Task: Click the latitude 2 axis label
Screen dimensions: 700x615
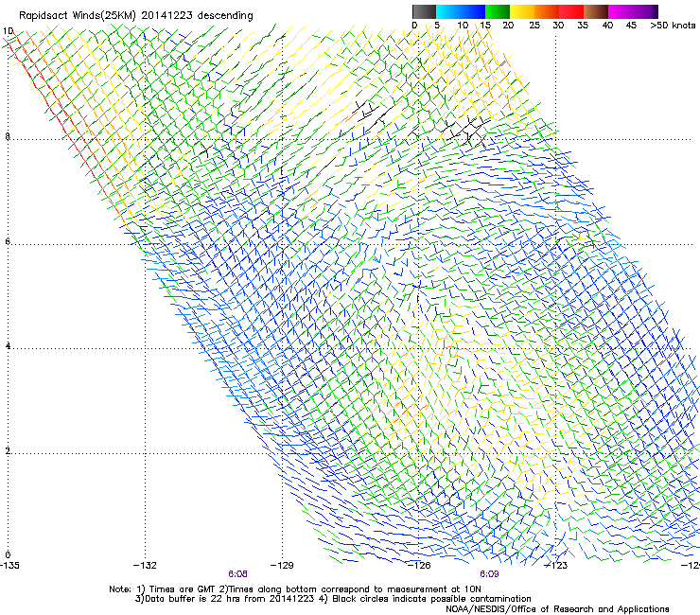Action: pos(8,451)
